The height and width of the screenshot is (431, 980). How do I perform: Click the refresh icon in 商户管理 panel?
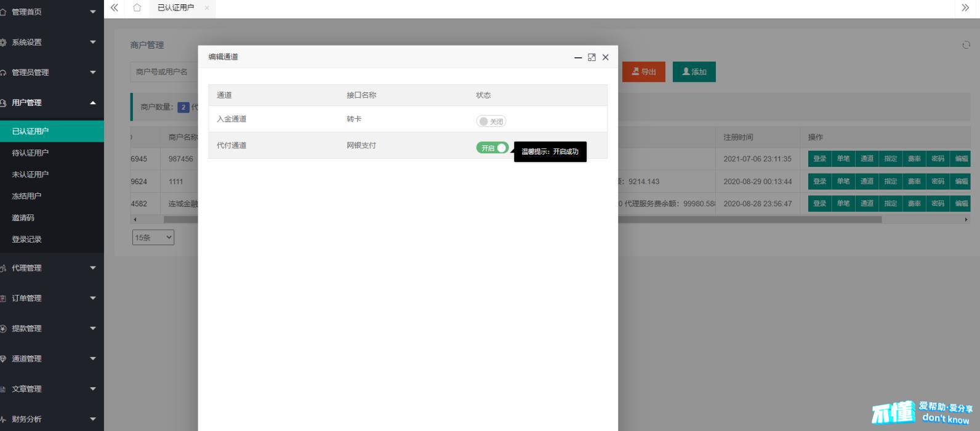pyautogui.click(x=966, y=45)
